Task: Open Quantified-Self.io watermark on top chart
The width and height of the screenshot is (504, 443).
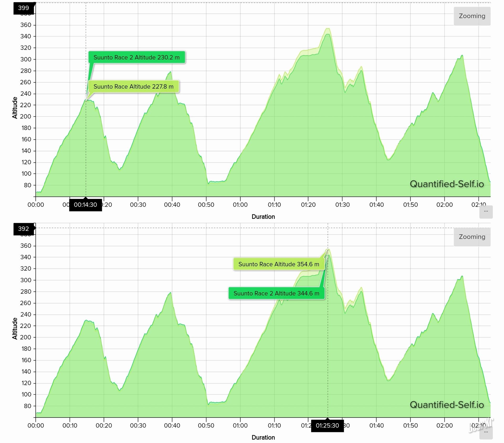Action: [447, 184]
